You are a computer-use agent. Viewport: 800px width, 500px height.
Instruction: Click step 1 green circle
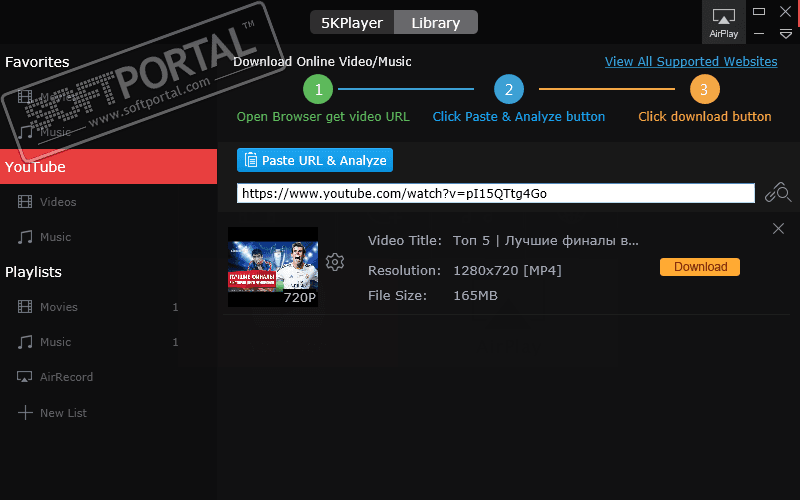click(318, 89)
